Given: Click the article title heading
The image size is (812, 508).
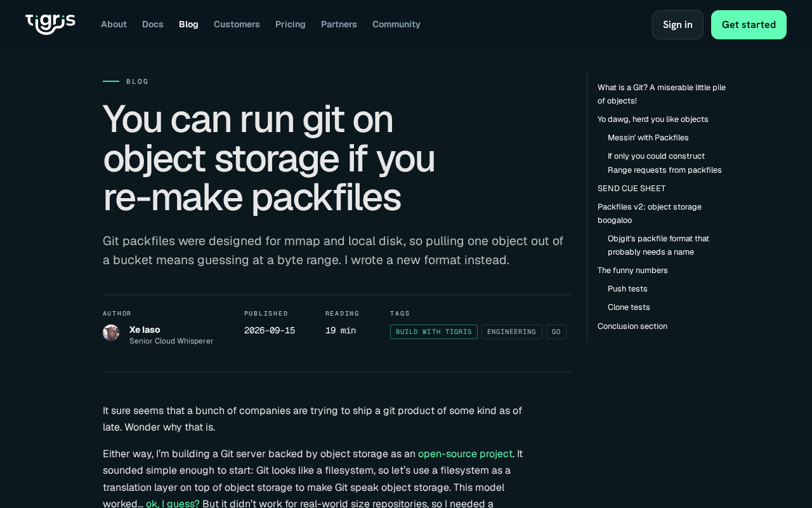Looking at the screenshot, I should click(270, 158).
